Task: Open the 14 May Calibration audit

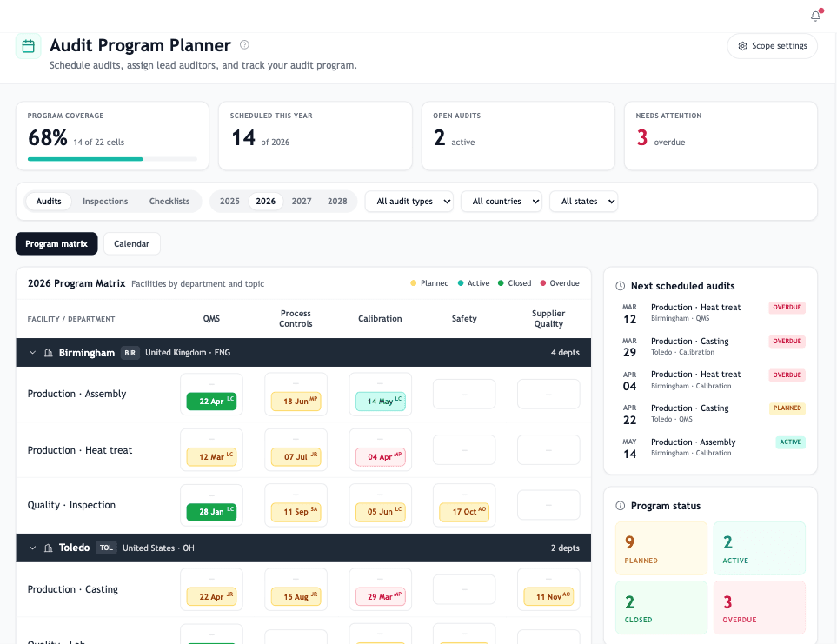Action: pyautogui.click(x=380, y=402)
